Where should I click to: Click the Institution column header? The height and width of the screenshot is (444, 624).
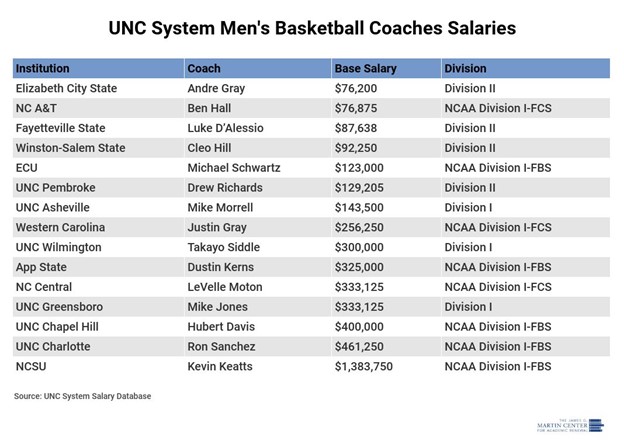click(x=43, y=69)
